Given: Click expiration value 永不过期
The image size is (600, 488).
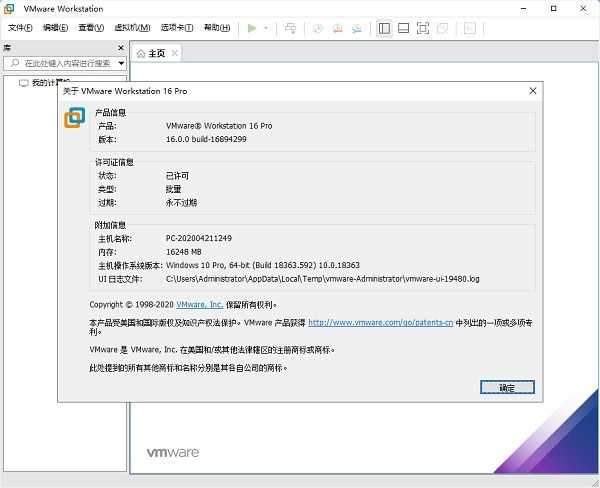Looking at the screenshot, I should click(181, 202).
